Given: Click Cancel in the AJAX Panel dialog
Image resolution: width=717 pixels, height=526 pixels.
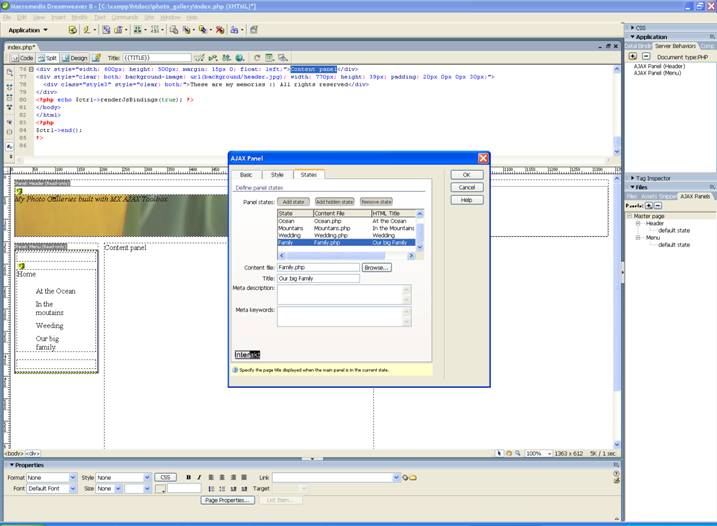Looking at the screenshot, I should click(466, 188).
